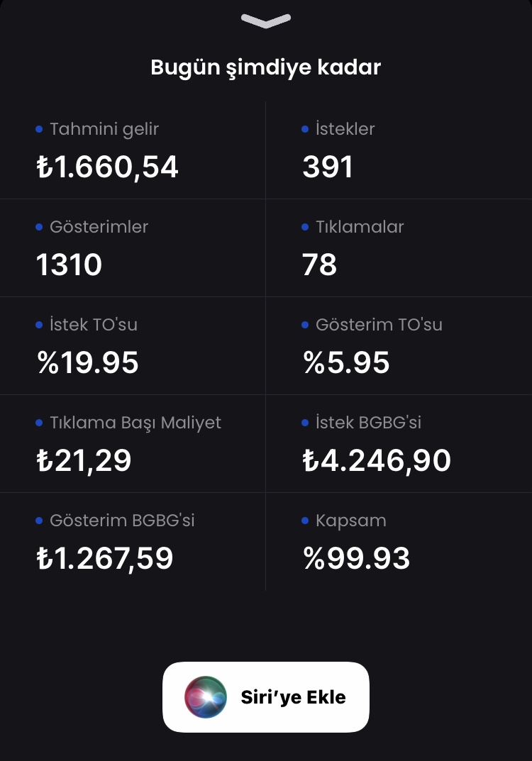Collapse the sheet using the top chevron
The height and width of the screenshot is (761, 532).
(265, 21)
